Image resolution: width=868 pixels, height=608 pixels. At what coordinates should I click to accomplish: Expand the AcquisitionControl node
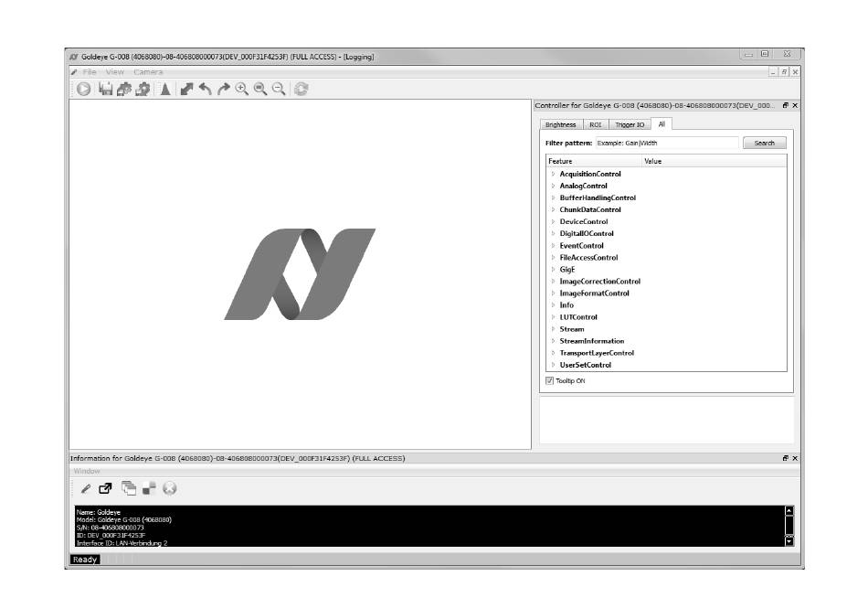click(553, 174)
